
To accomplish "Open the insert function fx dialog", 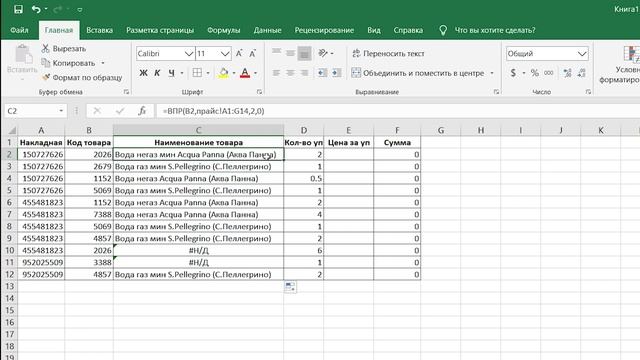I will [x=142, y=111].
